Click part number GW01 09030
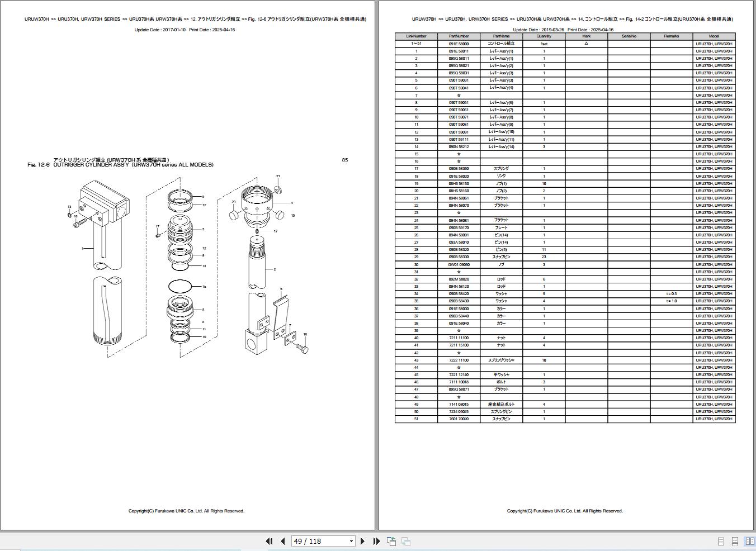The height and width of the screenshot is (551, 756). 459,264
